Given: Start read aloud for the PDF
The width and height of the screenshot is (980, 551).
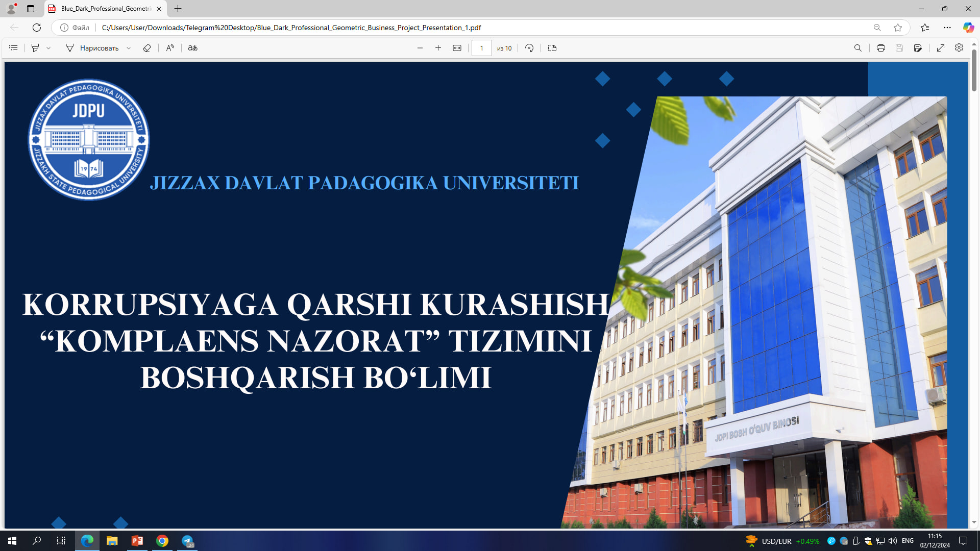Looking at the screenshot, I should click(x=170, y=48).
